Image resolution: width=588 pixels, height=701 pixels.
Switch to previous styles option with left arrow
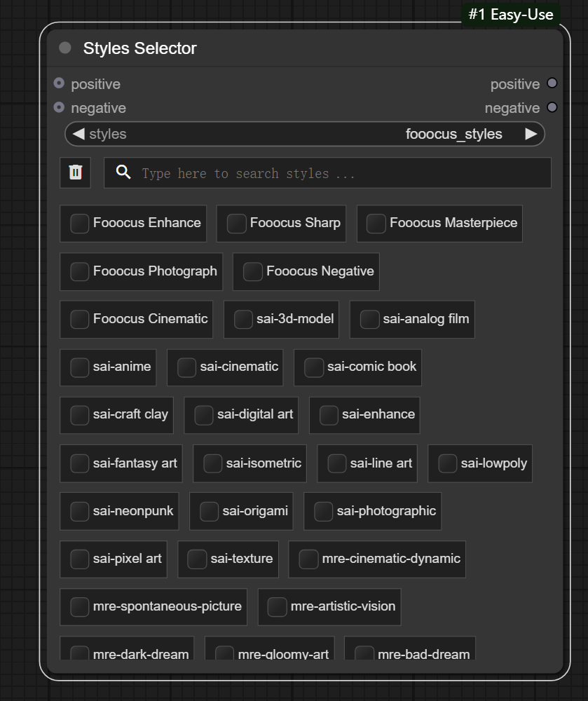point(78,134)
